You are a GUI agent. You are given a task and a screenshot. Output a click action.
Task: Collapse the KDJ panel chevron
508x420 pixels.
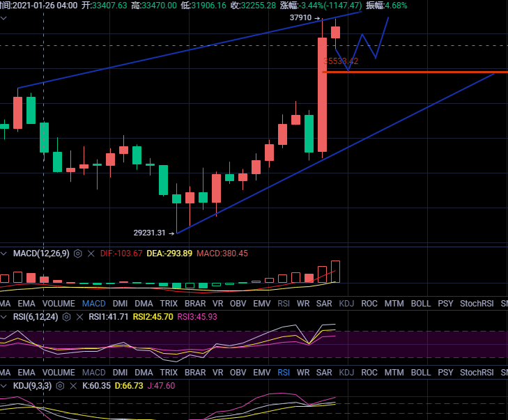point(3,386)
